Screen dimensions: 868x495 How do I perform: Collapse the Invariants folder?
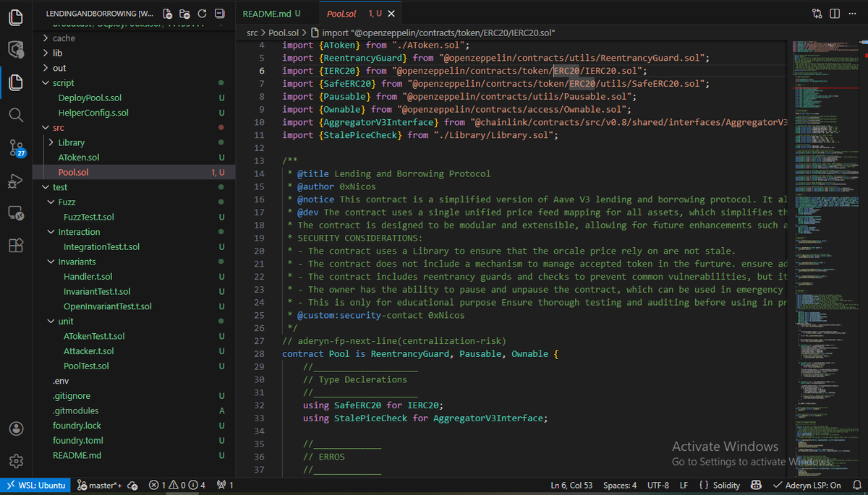[x=77, y=262]
